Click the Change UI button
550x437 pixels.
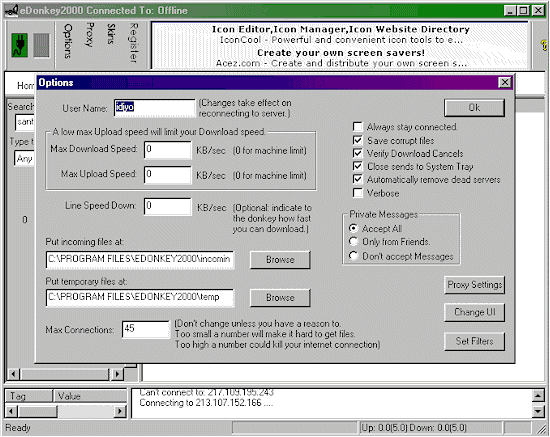coord(474,312)
